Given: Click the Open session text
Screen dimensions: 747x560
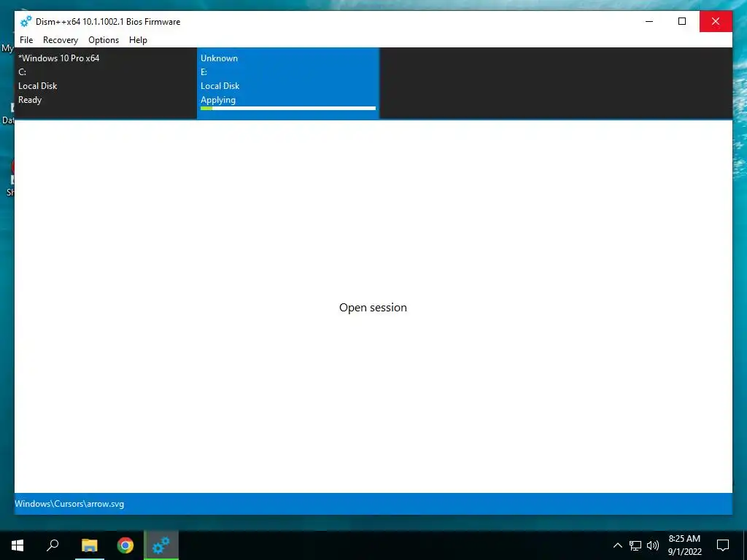Looking at the screenshot, I should [373, 308].
